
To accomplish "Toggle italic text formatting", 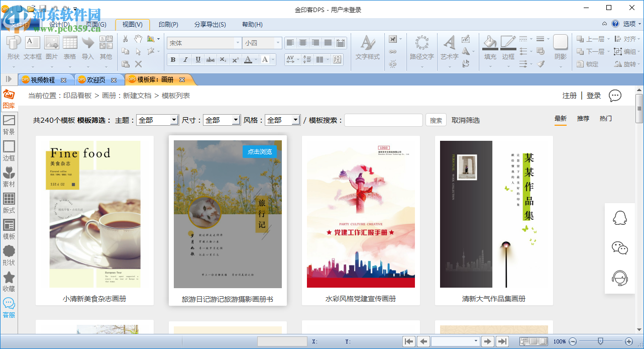I will (x=185, y=60).
